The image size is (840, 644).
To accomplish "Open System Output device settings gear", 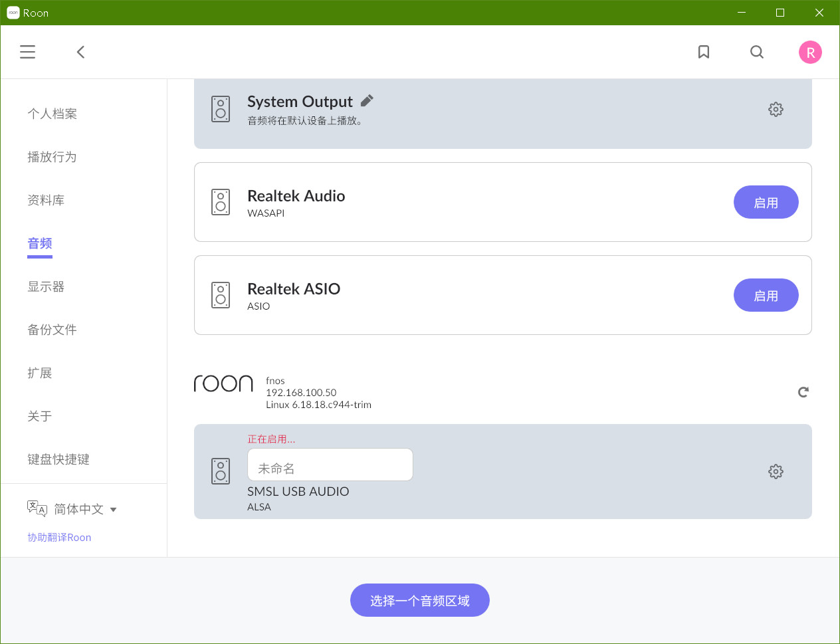I will [776, 110].
